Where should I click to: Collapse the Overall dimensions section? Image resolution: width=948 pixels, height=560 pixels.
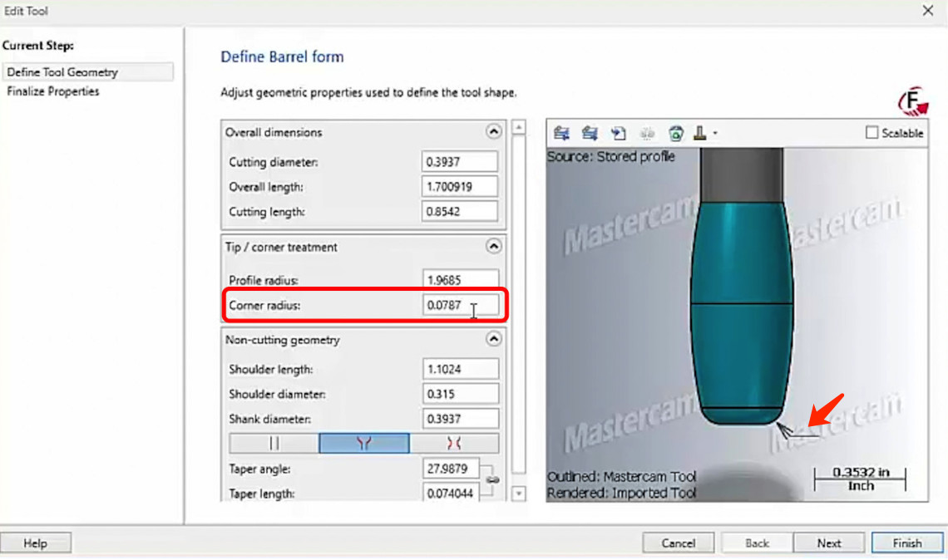(493, 132)
